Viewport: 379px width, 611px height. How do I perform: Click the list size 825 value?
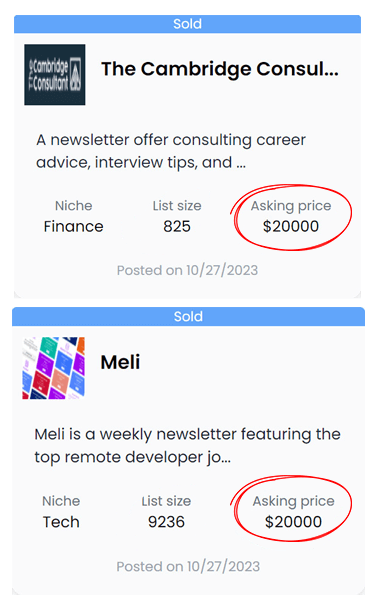click(177, 226)
